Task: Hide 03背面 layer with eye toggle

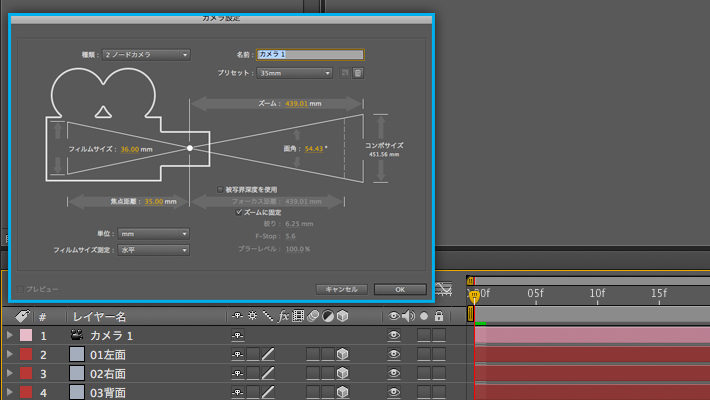Action: (394, 392)
